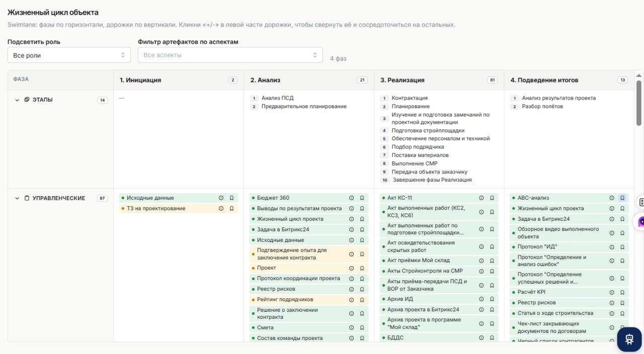
Task: Toggle bookmark on Смета row
Action: click(x=362, y=328)
